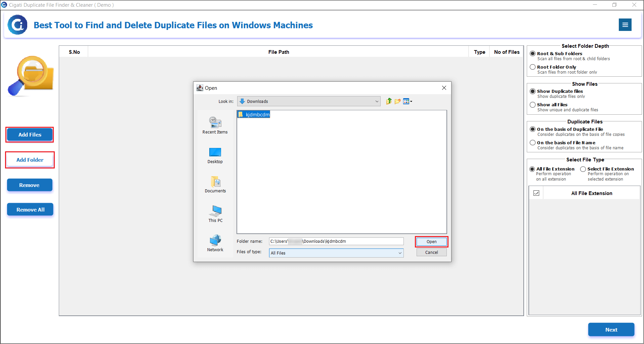Click the Add Folder button
Screen dimensions: 644x344
tap(30, 160)
